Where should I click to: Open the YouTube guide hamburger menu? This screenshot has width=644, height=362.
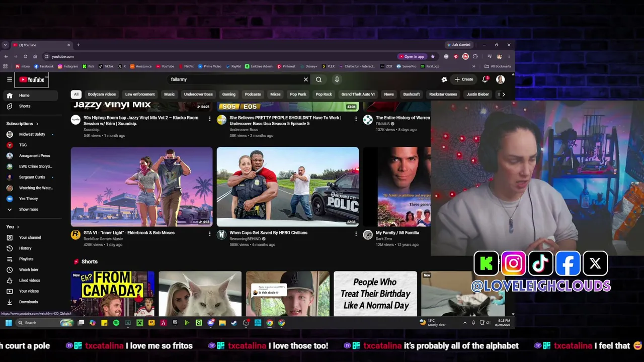[x=9, y=79]
